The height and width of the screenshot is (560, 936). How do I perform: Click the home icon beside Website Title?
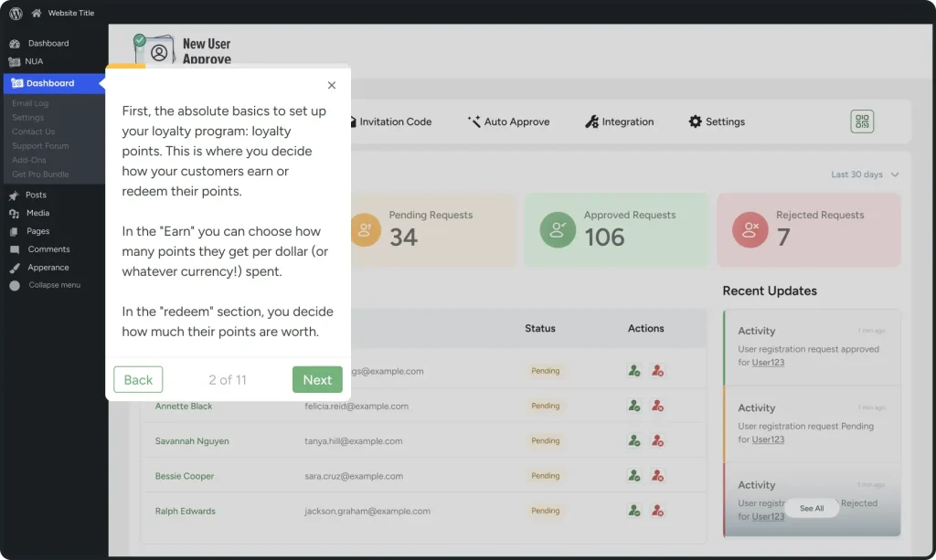click(x=37, y=13)
